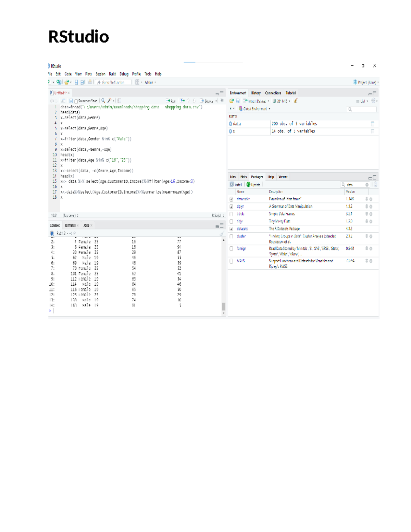Click the broom icon to clear workspace objects
Image resolution: width=411 pixels, height=532 pixels.
pyautogui.click(x=295, y=101)
